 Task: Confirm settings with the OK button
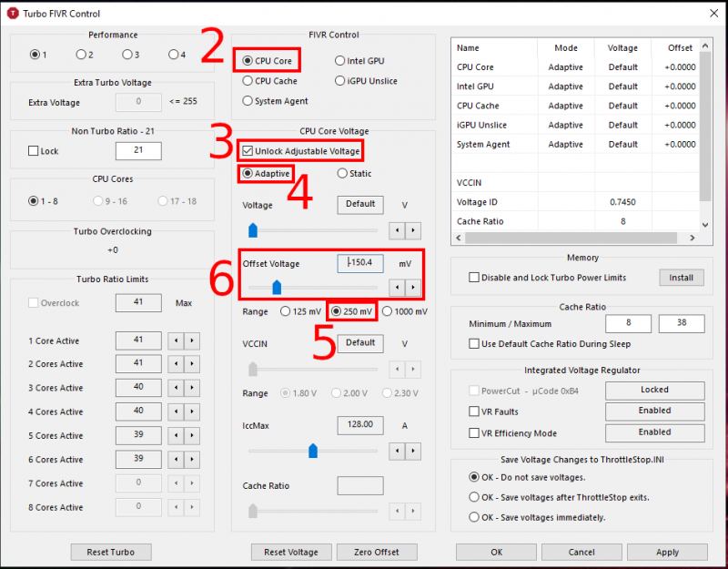click(x=496, y=553)
